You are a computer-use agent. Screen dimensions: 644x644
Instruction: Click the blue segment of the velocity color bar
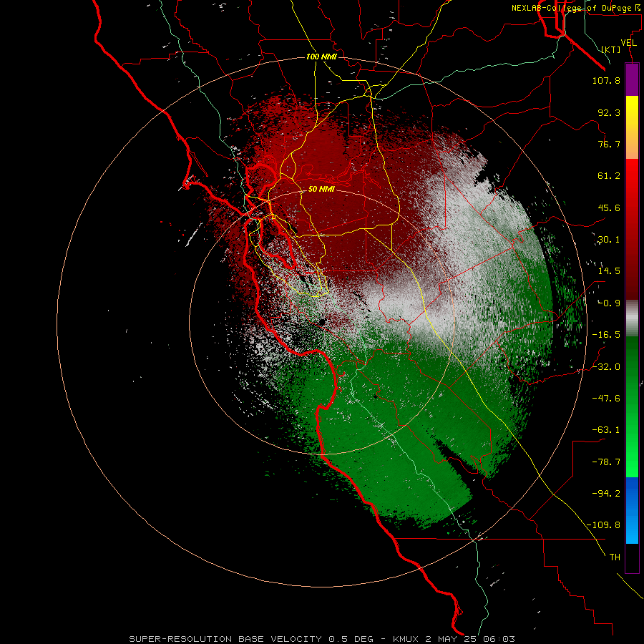click(x=632, y=510)
